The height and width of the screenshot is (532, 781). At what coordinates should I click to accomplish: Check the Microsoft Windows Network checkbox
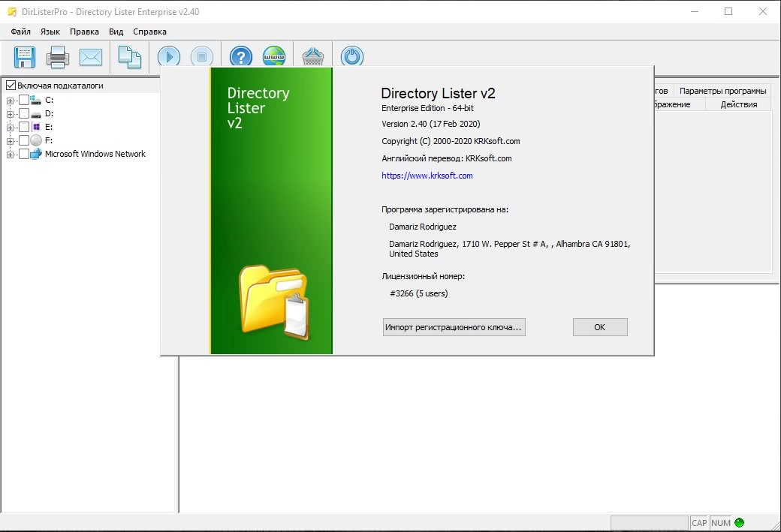point(23,154)
